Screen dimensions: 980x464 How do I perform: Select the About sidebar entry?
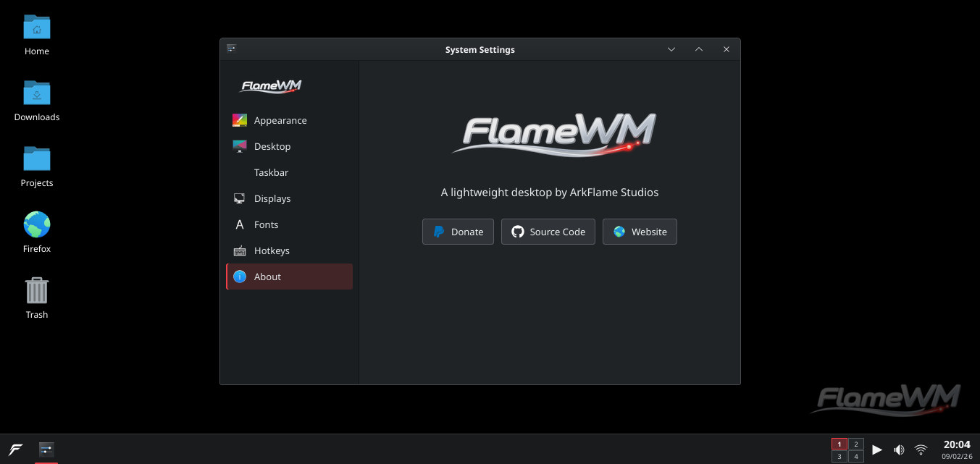[289, 277]
